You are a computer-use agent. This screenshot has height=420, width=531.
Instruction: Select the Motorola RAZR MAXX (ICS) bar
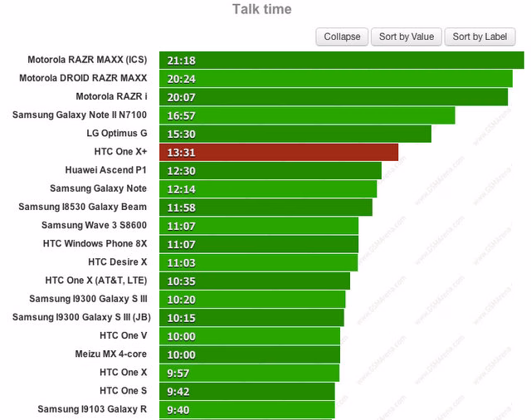pos(342,61)
